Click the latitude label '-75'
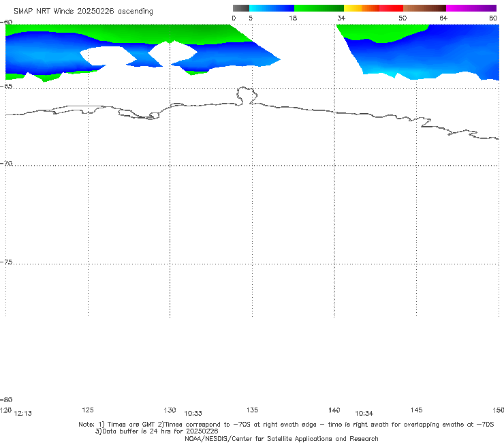The width and height of the screenshot is (504, 443). [6, 262]
